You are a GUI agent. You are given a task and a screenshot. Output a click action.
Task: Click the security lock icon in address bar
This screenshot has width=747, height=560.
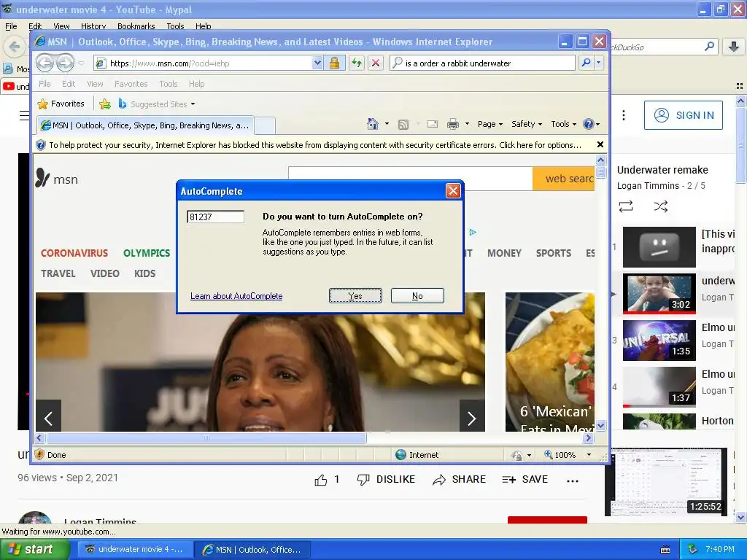coord(334,63)
